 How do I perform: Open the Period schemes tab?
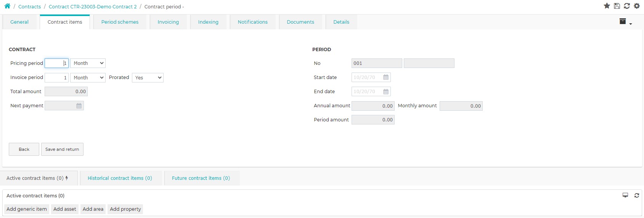coord(120,22)
